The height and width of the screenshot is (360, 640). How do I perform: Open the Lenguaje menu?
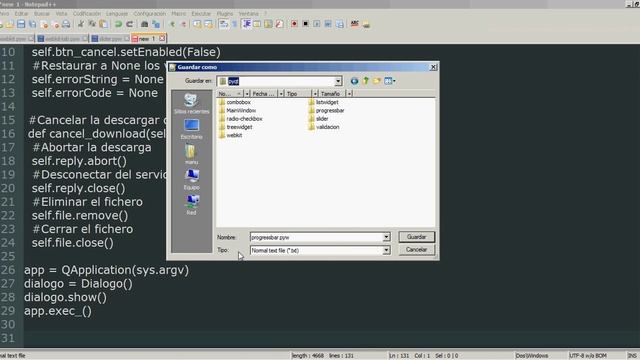[x=117, y=13]
